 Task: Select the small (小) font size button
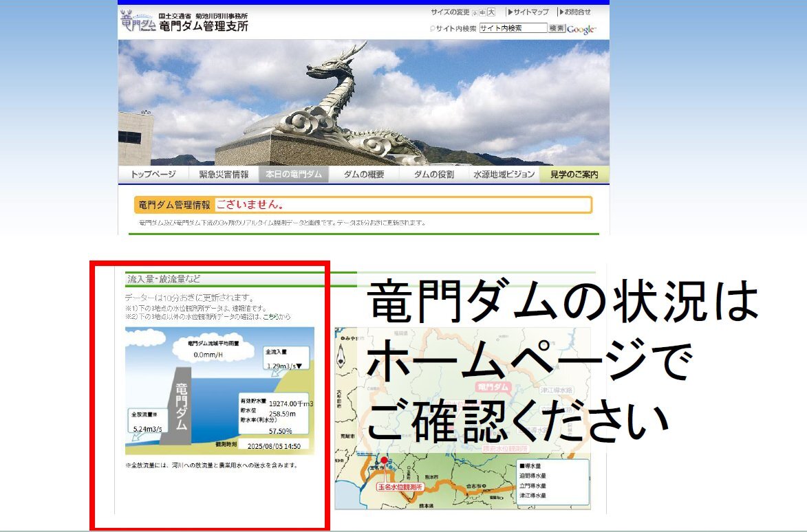click(x=475, y=13)
